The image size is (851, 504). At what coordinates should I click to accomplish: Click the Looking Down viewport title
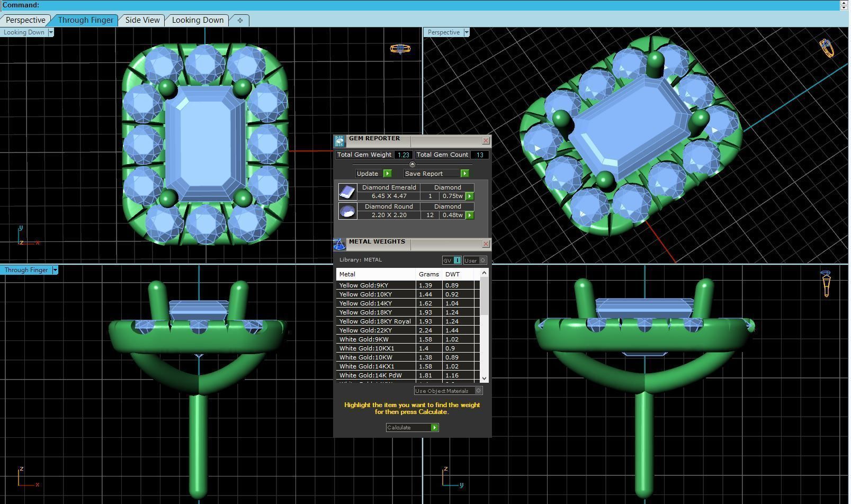24,32
